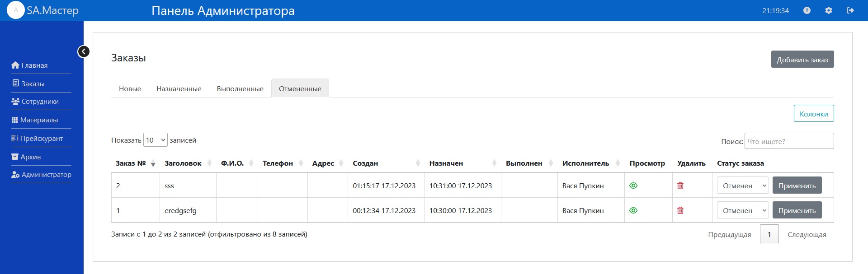This screenshot has width=868, height=274.
Task: Click the logout icon in header
Action: tap(850, 10)
